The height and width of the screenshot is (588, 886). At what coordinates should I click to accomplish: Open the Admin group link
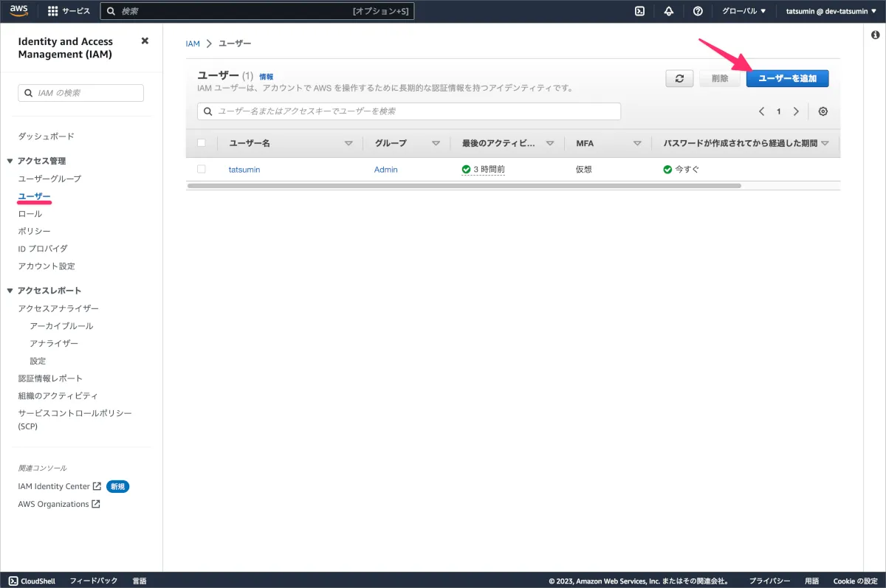pos(385,170)
